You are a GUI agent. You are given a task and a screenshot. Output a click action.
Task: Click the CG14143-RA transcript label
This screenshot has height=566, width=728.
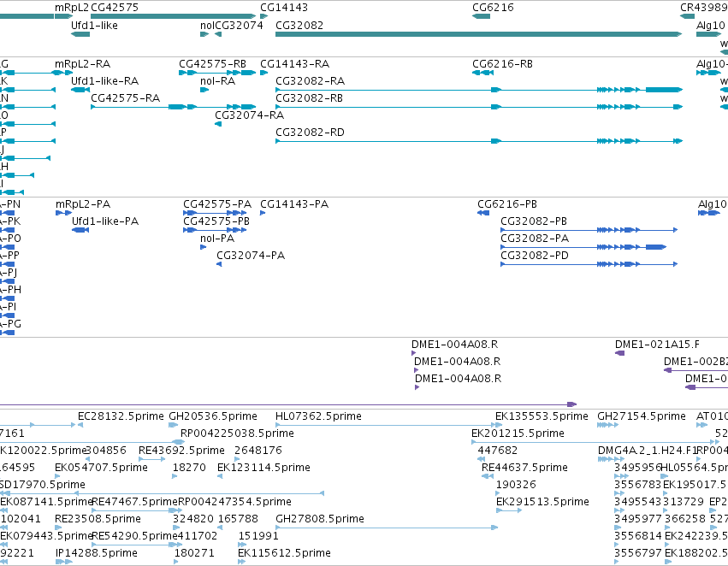[295, 64]
